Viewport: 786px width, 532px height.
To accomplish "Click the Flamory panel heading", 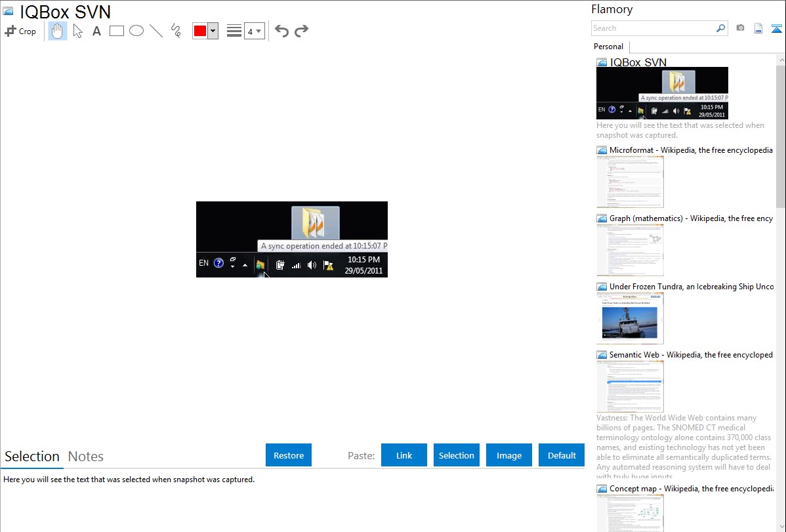I will (x=611, y=9).
